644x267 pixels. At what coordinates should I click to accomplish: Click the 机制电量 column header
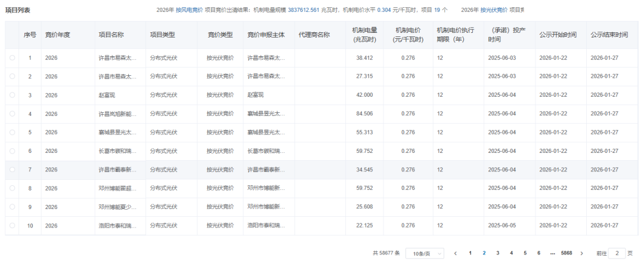pyautogui.click(x=364, y=35)
